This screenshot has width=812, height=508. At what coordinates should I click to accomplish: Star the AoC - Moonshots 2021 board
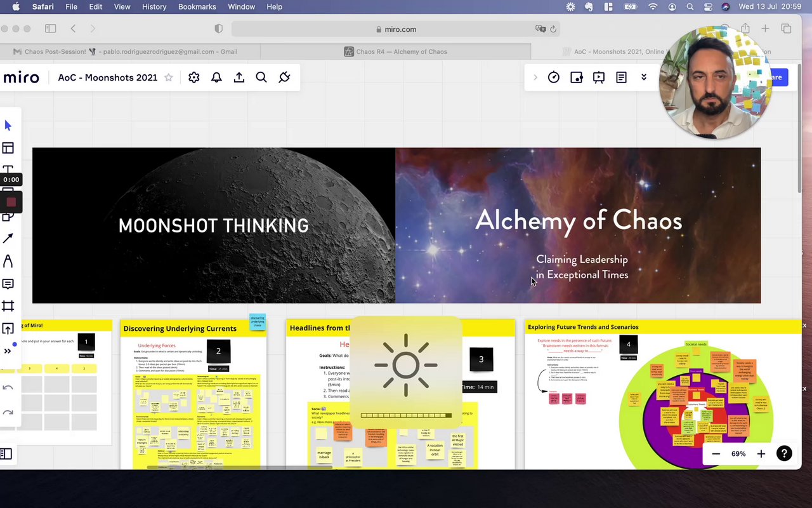tap(169, 77)
